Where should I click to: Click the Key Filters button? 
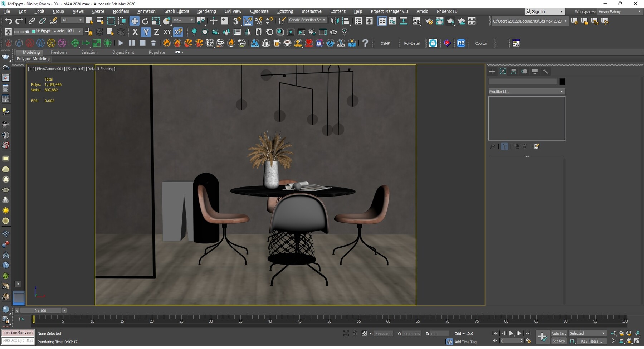pyautogui.click(x=592, y=341)
